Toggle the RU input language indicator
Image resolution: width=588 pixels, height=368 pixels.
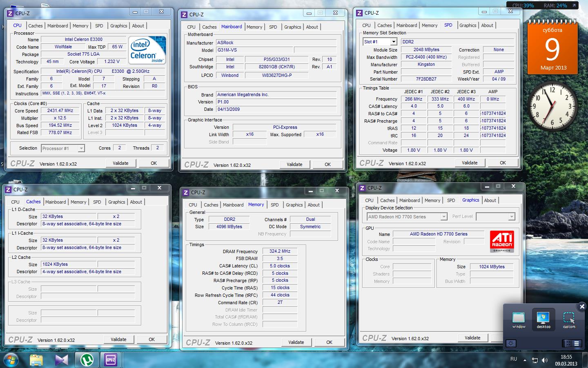click(514, 359)
